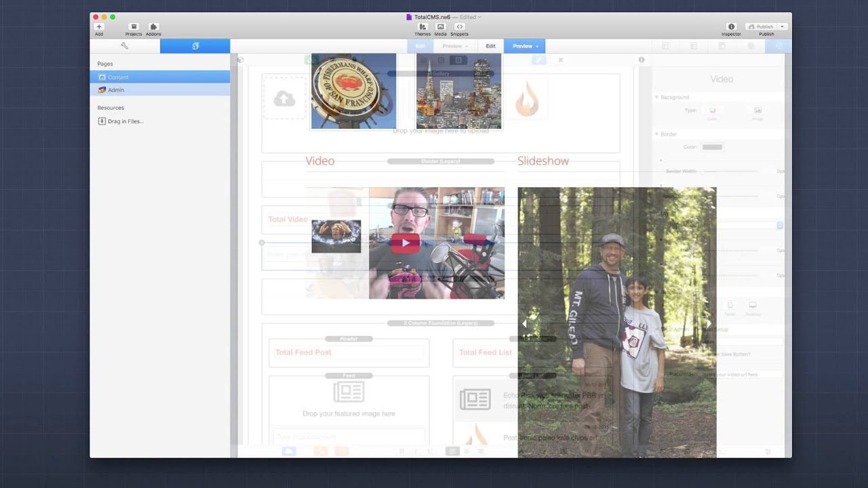Open the Publish dropdown arrow
868x488 pixels.
click(x=782, y=26)
